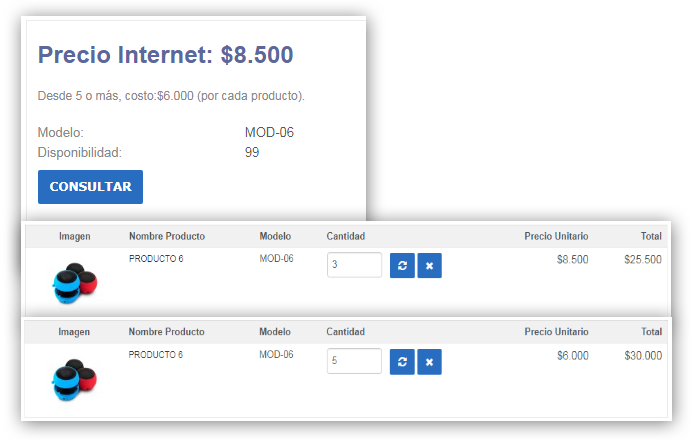Screen dimensions: 692x440
Task: Focus the quantity field showing 3
Action: click(x=354, y=265)
